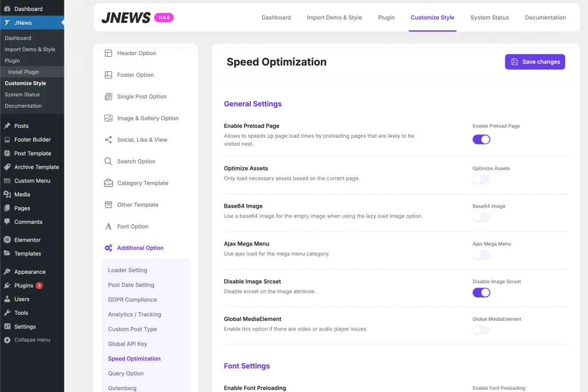Image resolution: width=588 pixels, height=392 pixels.
Task: Click the Elementor icon in sidebar
Action: (x=7, y=240)
